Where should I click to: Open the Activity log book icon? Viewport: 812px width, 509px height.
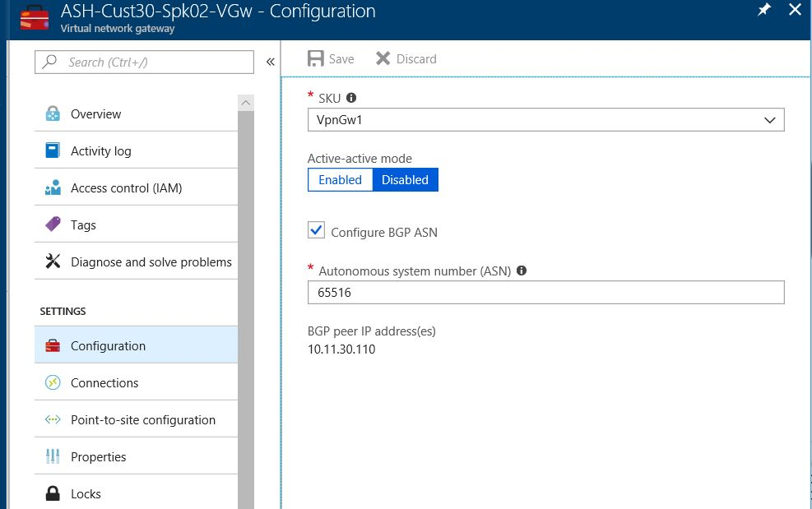[x=53, y=151]
